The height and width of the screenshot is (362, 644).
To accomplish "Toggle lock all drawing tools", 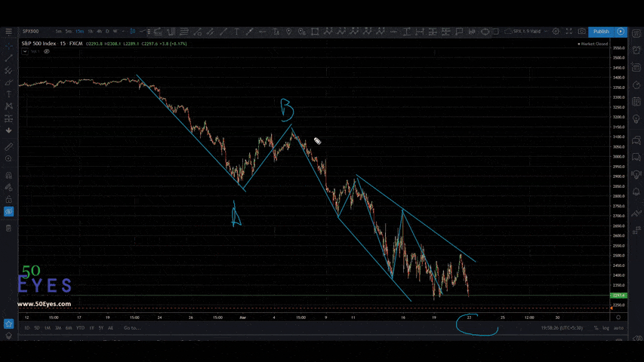I will click(8, 199).
